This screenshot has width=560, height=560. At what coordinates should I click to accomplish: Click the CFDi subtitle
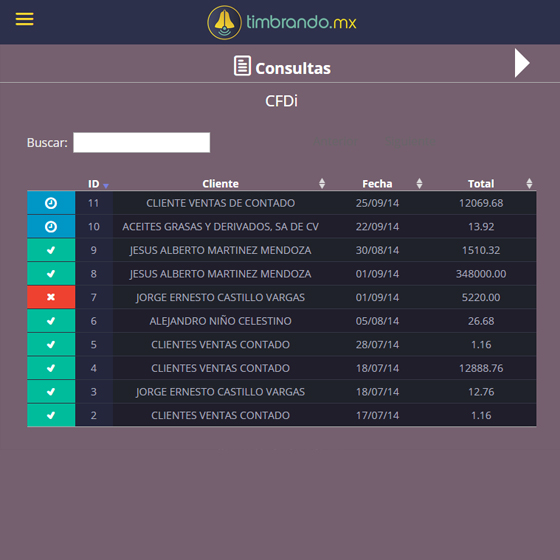point(281,101)
